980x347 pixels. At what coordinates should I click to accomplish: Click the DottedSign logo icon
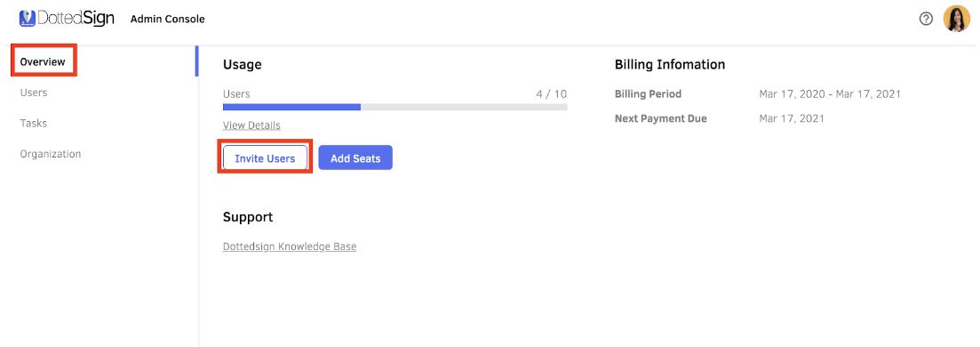pyautogui.click(x=27, y=18)
